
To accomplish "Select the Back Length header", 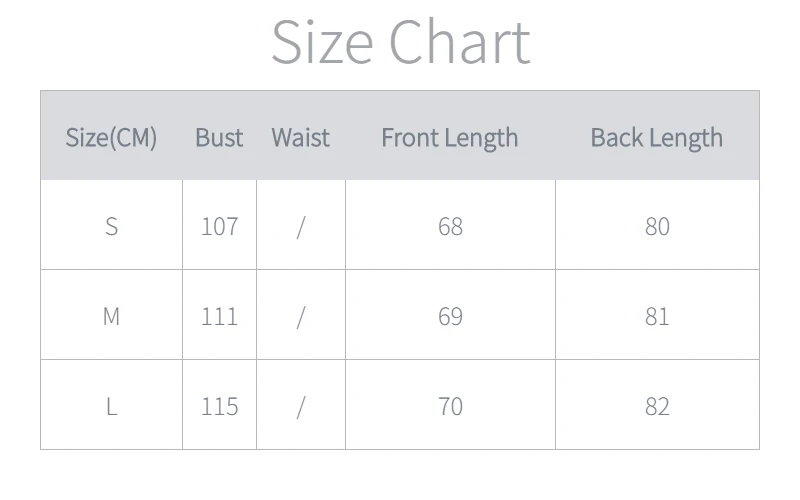I will coord(657,138).
